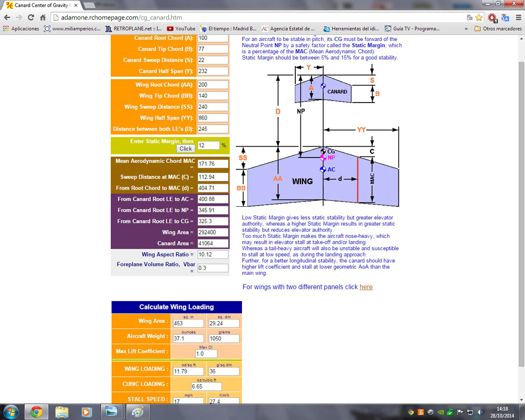Follow the 'here' link for two panels
The image size is (525, 420).
(366, 287)
